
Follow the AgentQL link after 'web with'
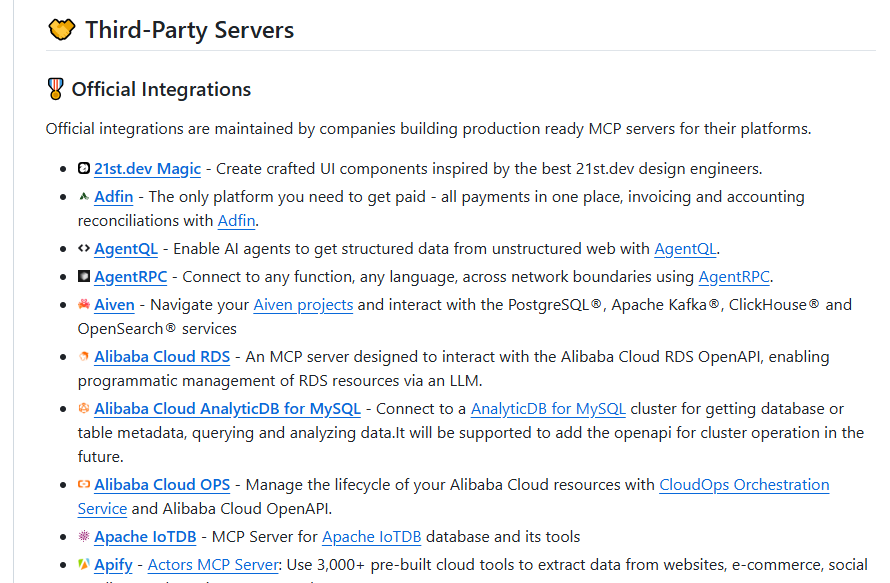(685, 249)
